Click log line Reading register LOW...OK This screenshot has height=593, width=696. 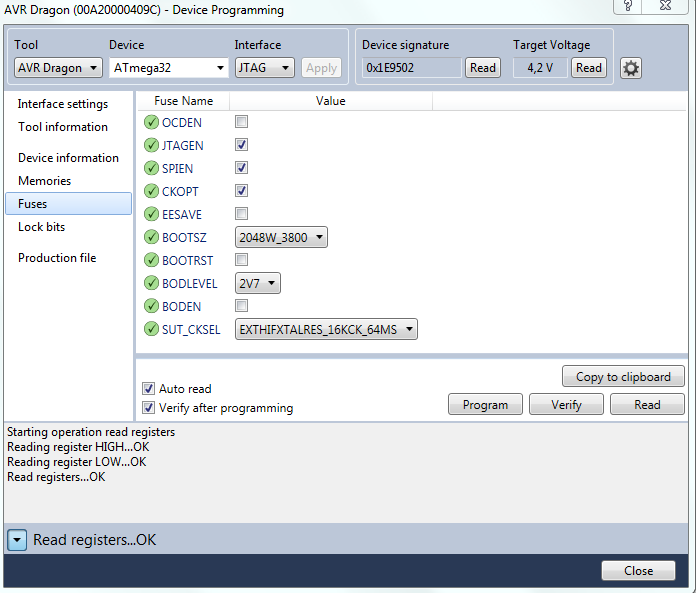pyautogui.click(x=77, y=462)
